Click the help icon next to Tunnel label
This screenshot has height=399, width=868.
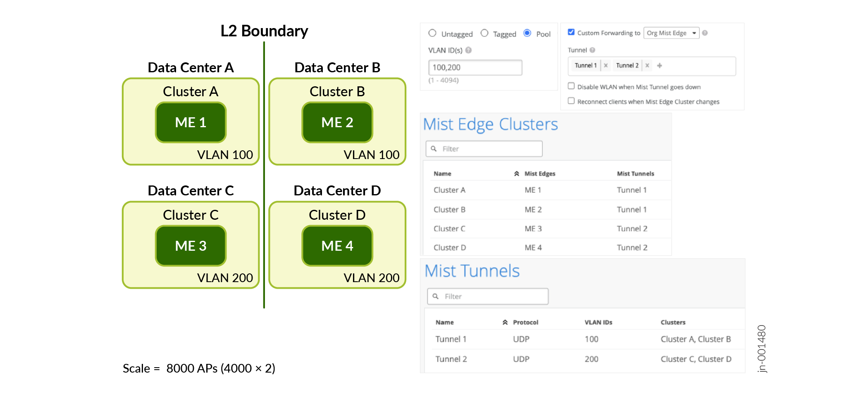[x=592, y=50]
